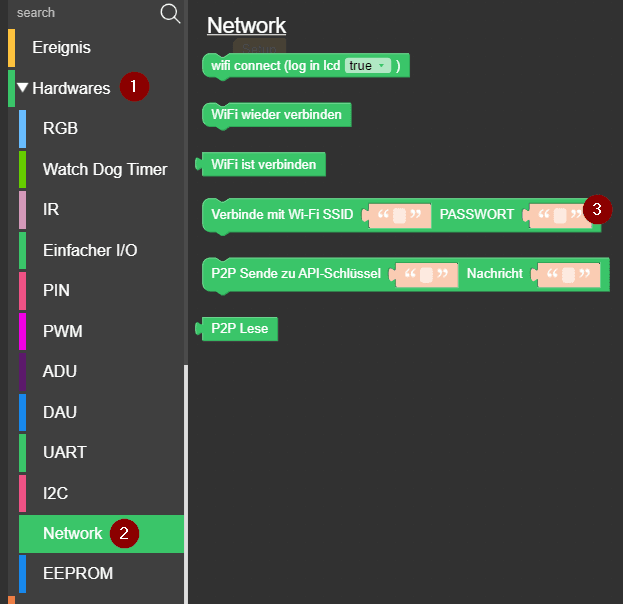Click the search input field

[80, 13]
